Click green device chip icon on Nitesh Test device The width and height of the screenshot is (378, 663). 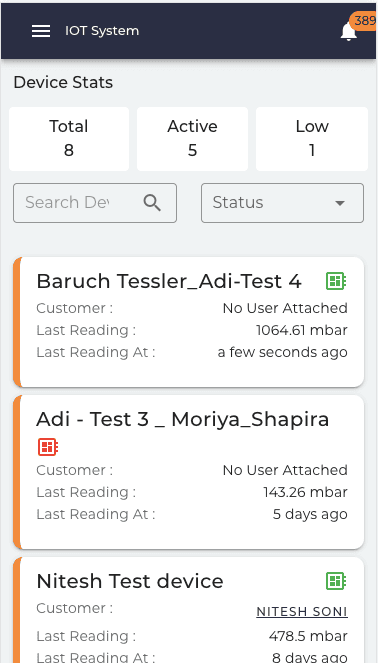pyautogui.click(x=336, y=581)
